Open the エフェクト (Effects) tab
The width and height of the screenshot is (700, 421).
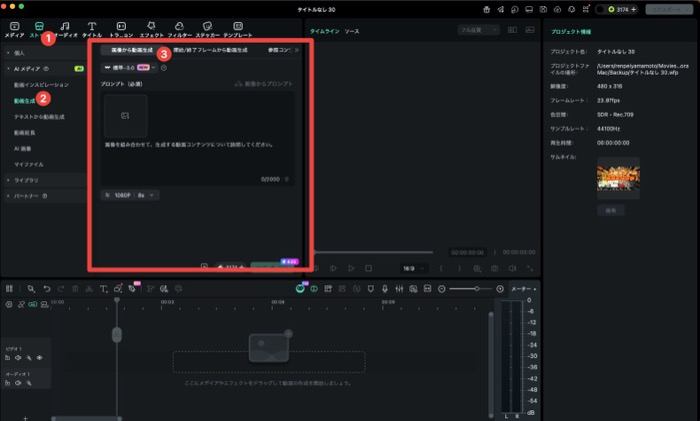[x=151, y=29]
